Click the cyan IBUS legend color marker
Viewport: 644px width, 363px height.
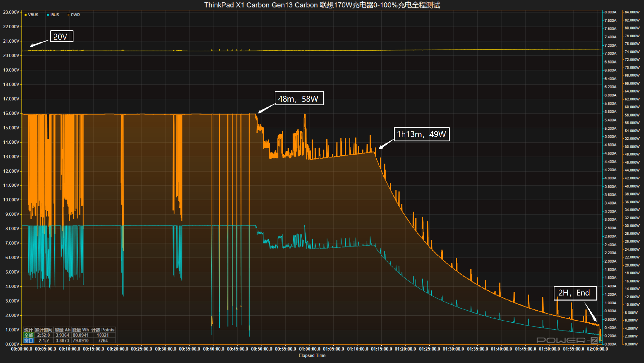[x=48, y=15]
